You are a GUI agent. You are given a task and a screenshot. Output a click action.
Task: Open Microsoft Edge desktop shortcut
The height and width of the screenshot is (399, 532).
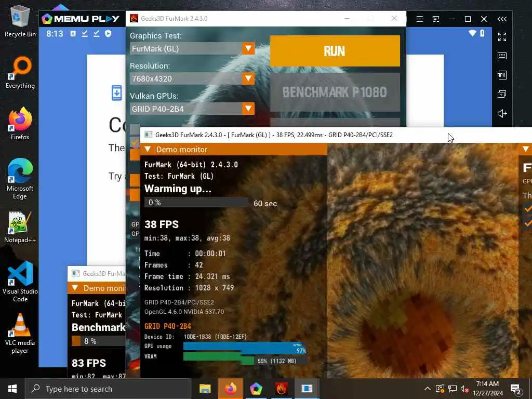click(x=20, y=179)
